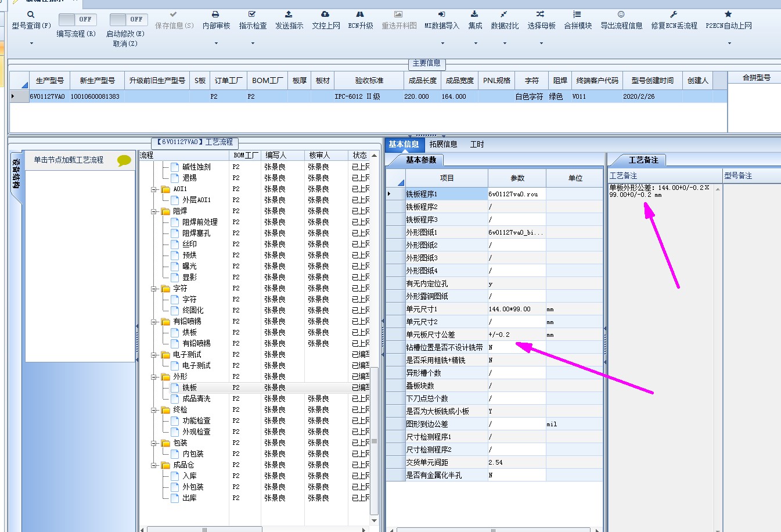Click the 型号备注 column header

click(751, 175)
